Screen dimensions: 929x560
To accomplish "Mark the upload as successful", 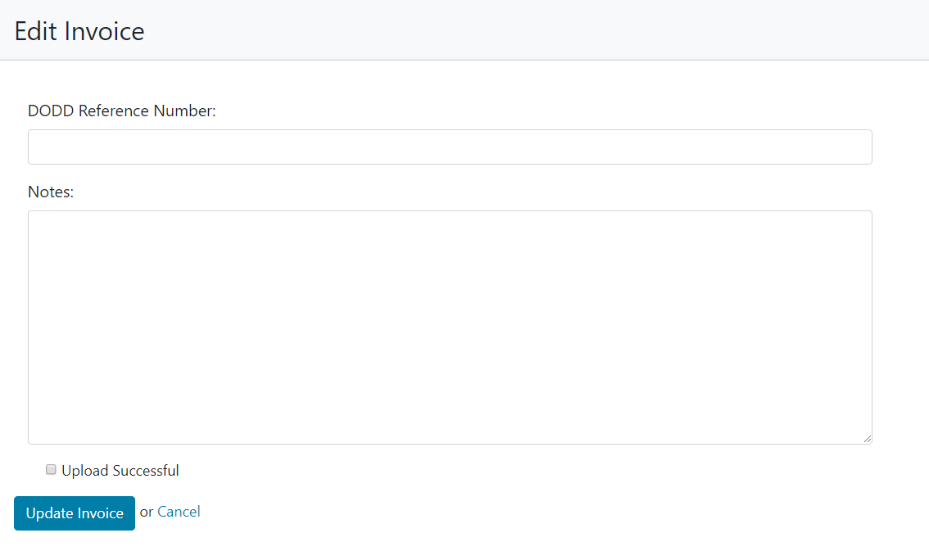I will (x=51, y=470).
